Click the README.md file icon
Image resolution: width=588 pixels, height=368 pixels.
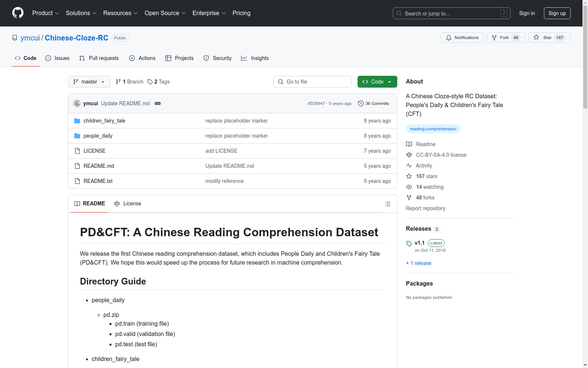click(77, 166)
